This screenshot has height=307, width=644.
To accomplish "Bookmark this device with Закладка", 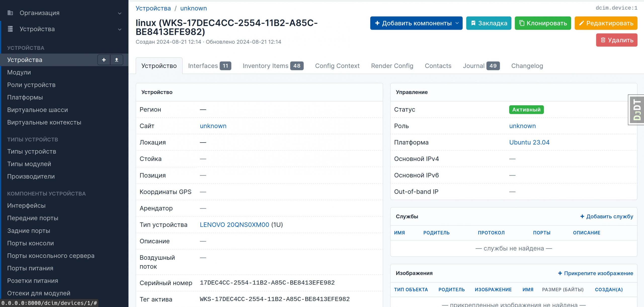I will (x=489, y=23).
